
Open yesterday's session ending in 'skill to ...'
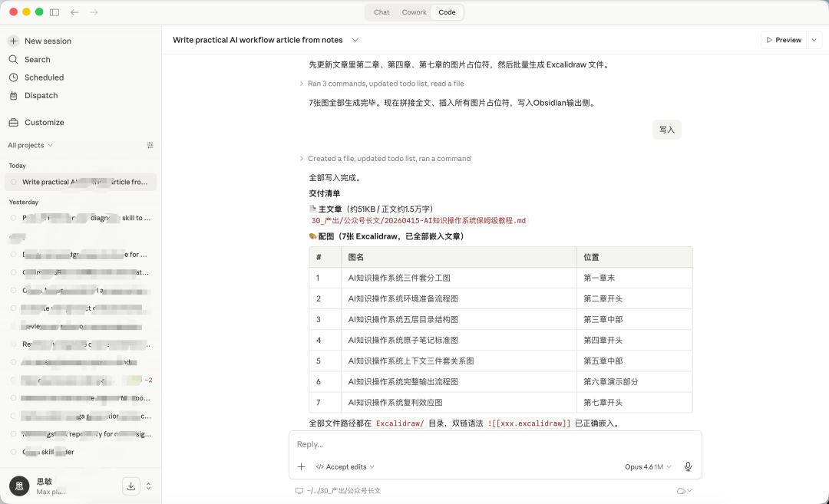pyautogui.click(x=81, y=218)
